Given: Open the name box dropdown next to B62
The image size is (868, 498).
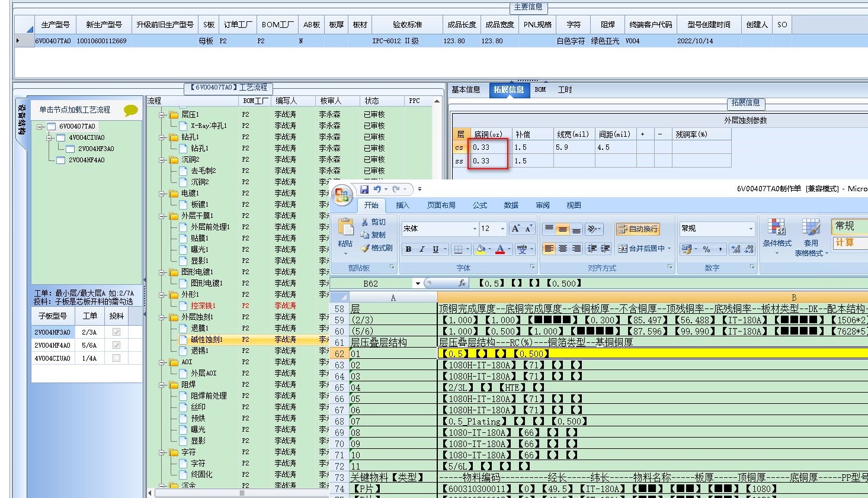Looking at the screenshot, I should (418, 284).
